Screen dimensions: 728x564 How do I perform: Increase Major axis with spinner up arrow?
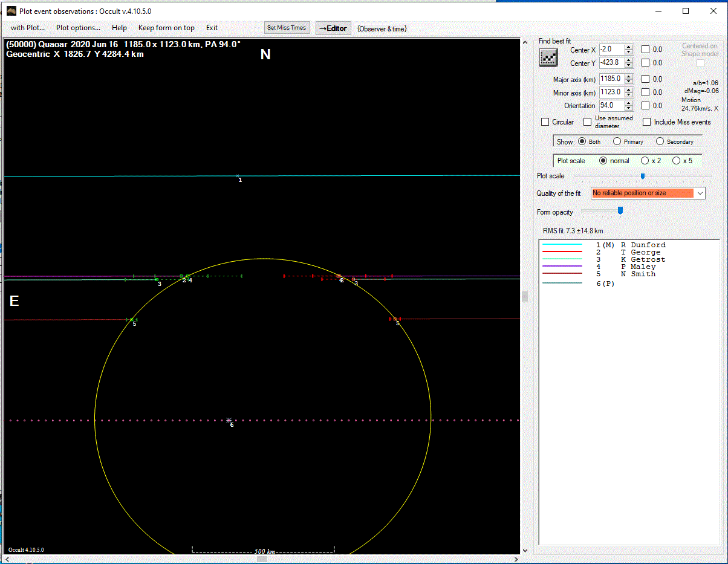629,76
